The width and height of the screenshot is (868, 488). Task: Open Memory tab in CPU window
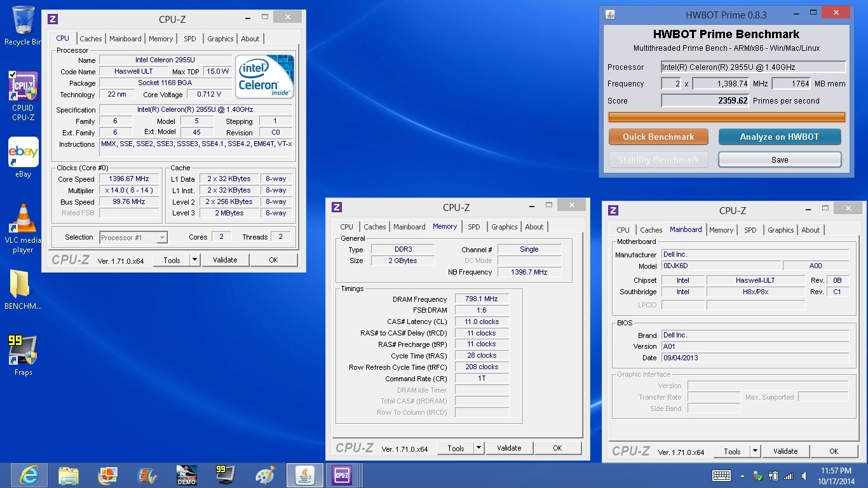[x=161, y=39]
